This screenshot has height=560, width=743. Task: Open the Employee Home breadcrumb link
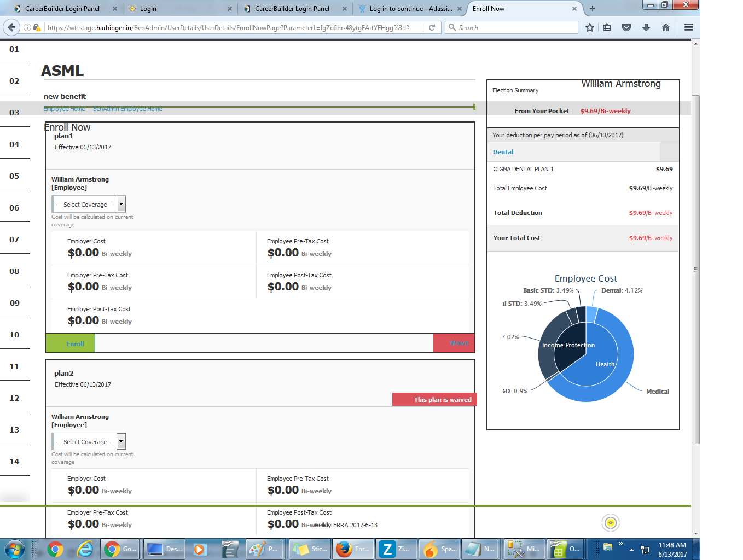coord(64,109)
